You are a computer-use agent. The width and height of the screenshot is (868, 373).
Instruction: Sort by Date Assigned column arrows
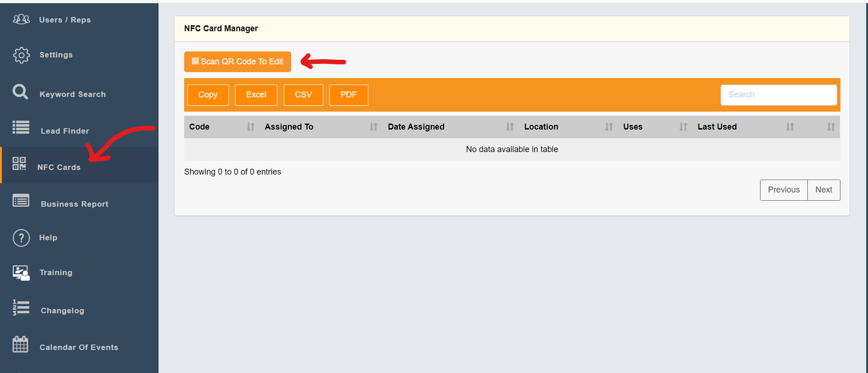(510, 127)
